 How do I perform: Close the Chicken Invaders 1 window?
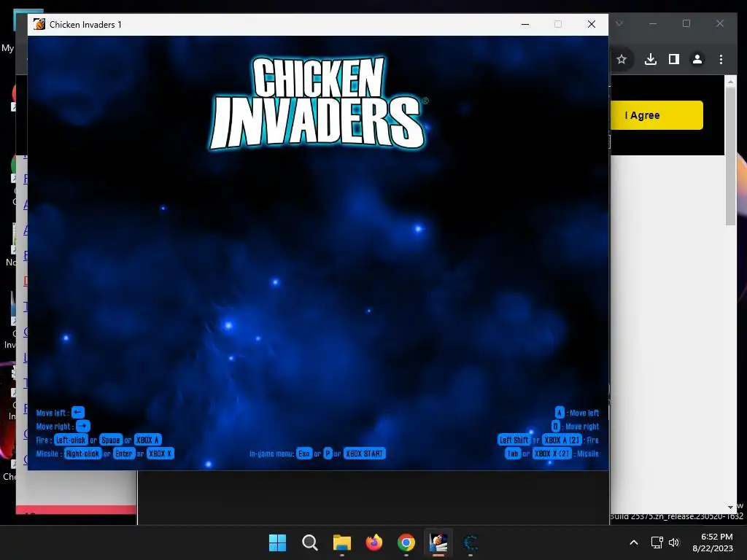pyautogui.click(x=591, y=24)
